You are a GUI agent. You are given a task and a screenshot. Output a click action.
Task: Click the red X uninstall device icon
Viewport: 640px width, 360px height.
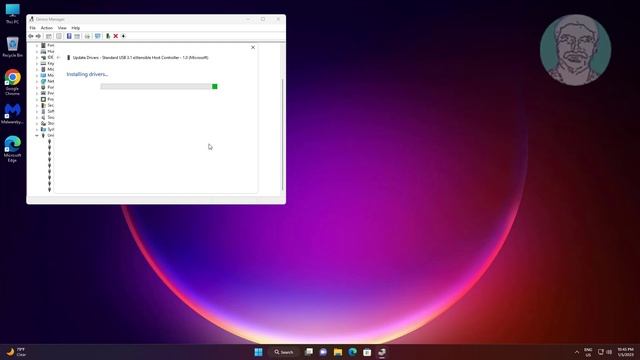tap(116, 36)
